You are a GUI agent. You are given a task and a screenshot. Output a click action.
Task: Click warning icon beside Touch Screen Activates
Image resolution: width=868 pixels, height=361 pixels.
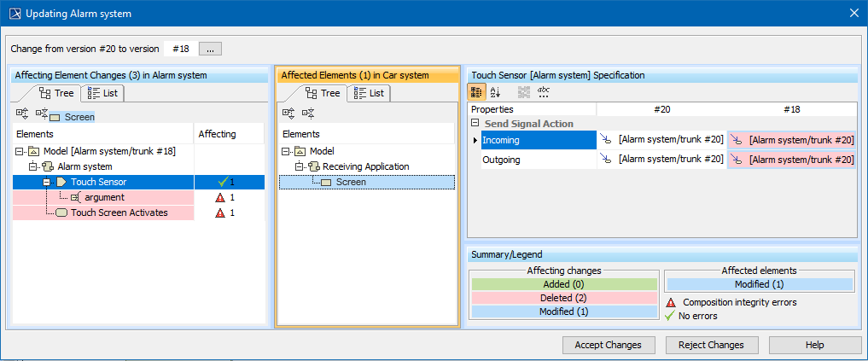click(x=220, y=213)
